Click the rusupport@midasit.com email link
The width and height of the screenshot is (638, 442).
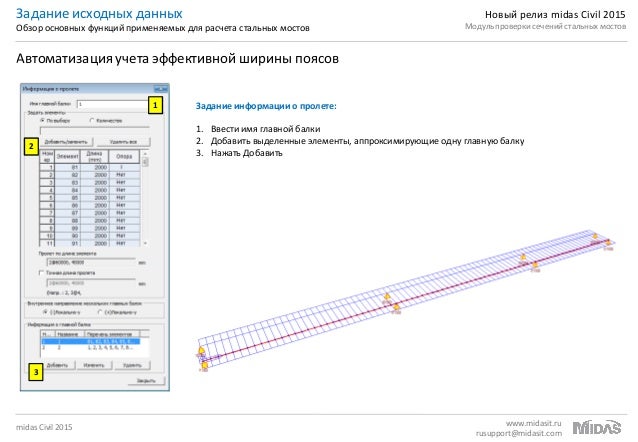pos(519,433)
